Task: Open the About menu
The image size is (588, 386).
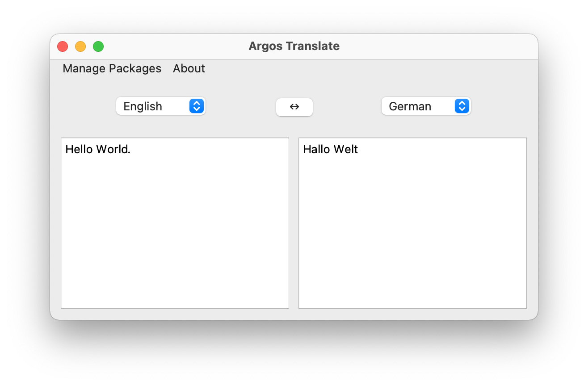Action: (x=189, y=68)
